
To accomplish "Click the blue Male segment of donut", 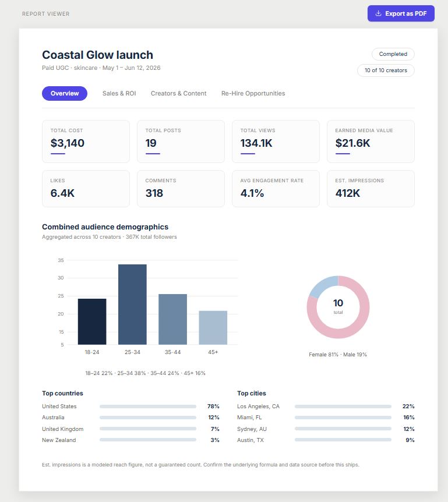I will (323, 285).
